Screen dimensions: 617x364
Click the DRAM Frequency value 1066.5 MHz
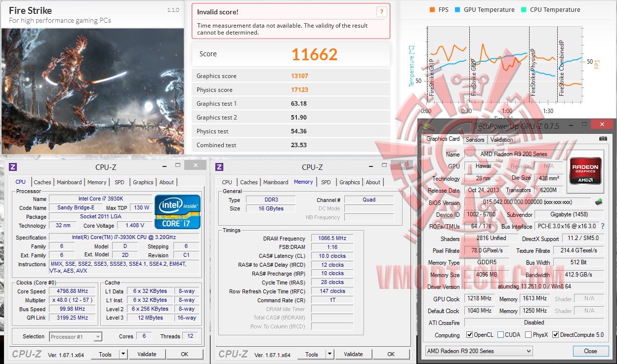tap(332, 238)
